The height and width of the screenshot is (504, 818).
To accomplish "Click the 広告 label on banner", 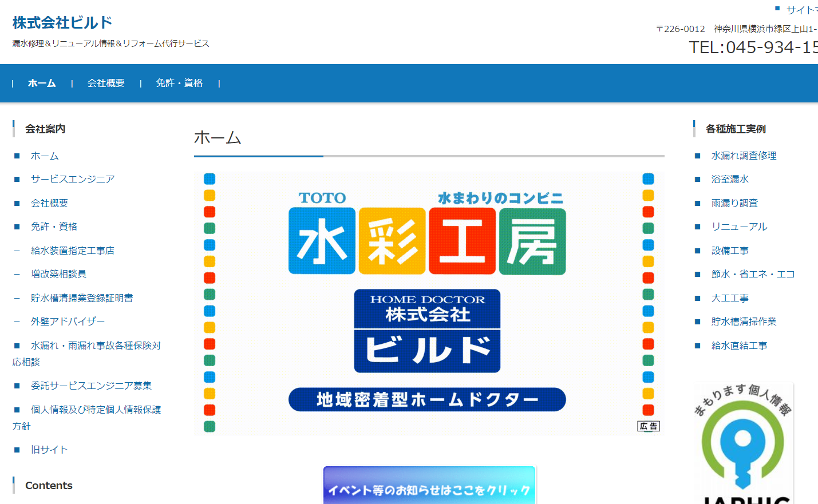I will 649,426.
